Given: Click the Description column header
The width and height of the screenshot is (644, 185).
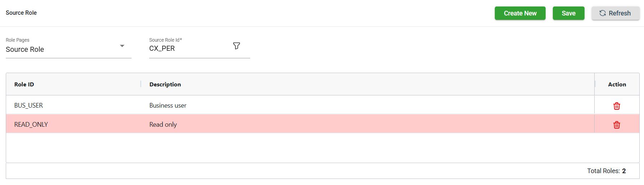Looking at the screenshot, I should click(x=165, y=85).
